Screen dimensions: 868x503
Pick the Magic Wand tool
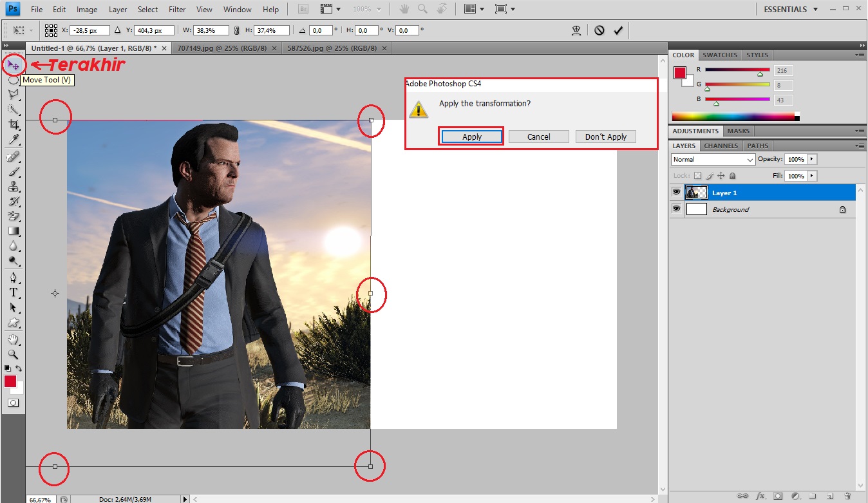[x=13, y=109]
